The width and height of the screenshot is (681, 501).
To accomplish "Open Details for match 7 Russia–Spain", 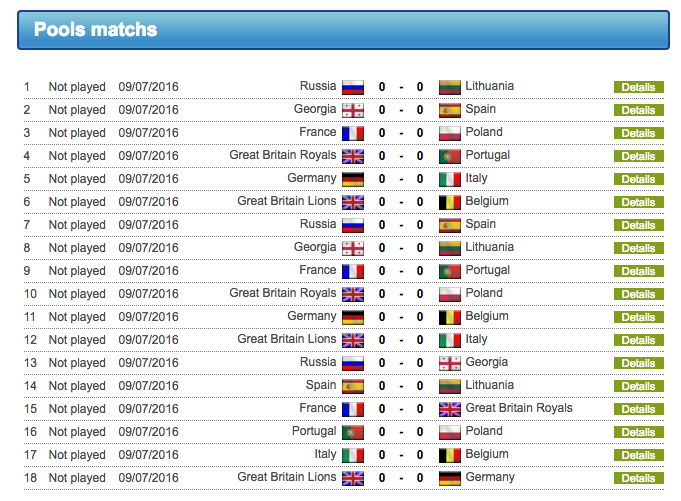I will pos(638,225).
